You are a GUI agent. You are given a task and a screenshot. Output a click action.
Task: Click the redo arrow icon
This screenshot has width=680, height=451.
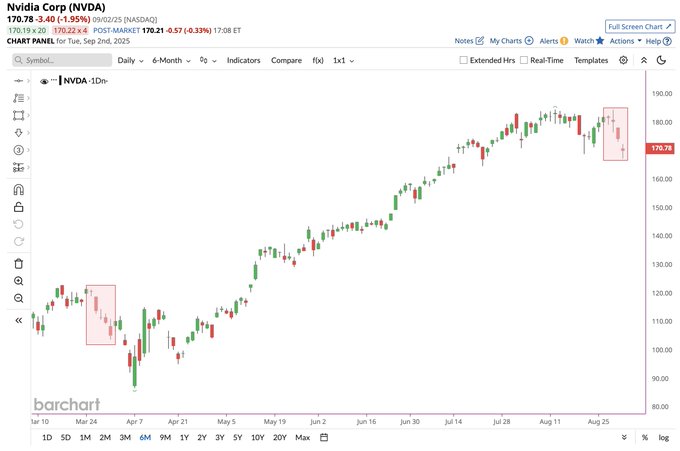[x=18, y=242]
